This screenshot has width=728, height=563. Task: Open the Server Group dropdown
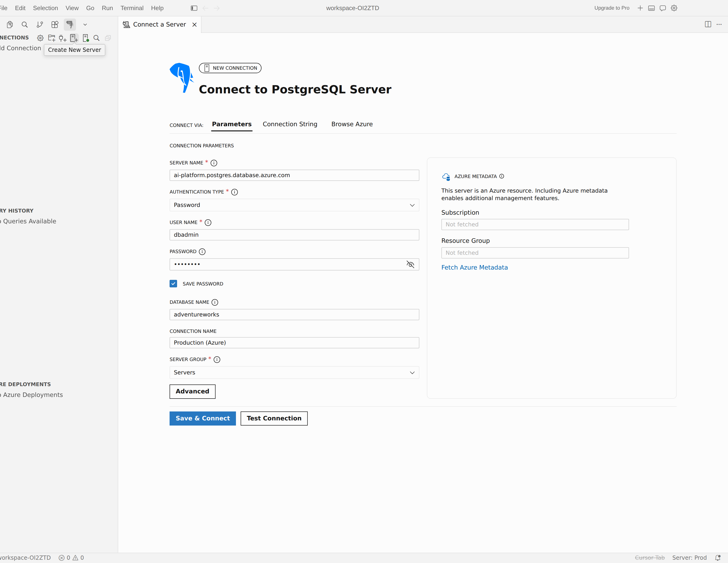[294, 372]
